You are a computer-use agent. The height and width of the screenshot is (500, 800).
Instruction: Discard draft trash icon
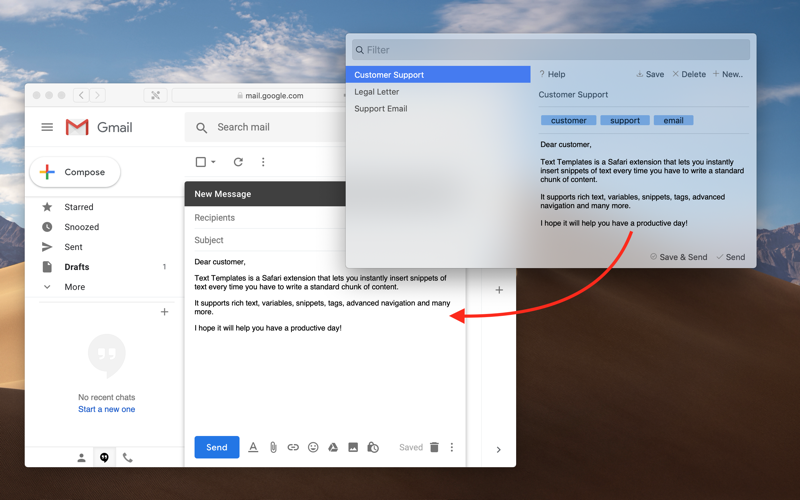pyautogui.click(x=434, y=447)
